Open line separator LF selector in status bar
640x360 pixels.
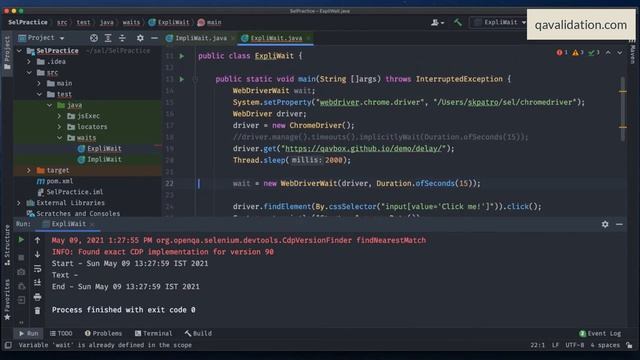pyautogui.click(x=555, y=345)
